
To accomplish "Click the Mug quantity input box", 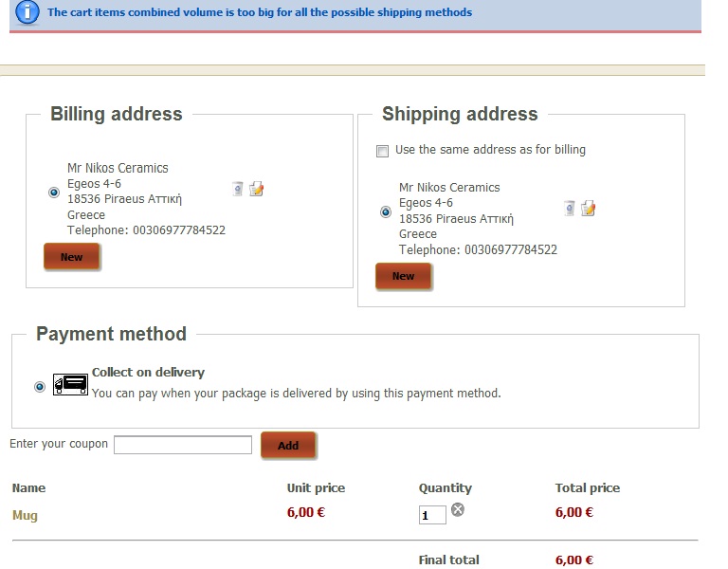I will [x=432, y=515].
